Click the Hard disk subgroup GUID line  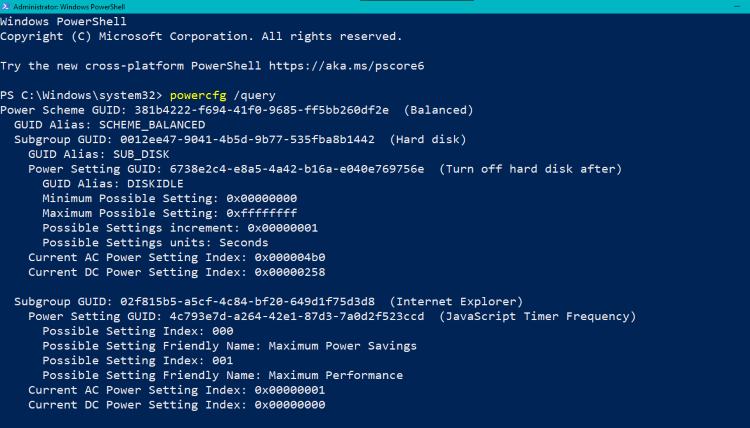click(x=240, y=139)
